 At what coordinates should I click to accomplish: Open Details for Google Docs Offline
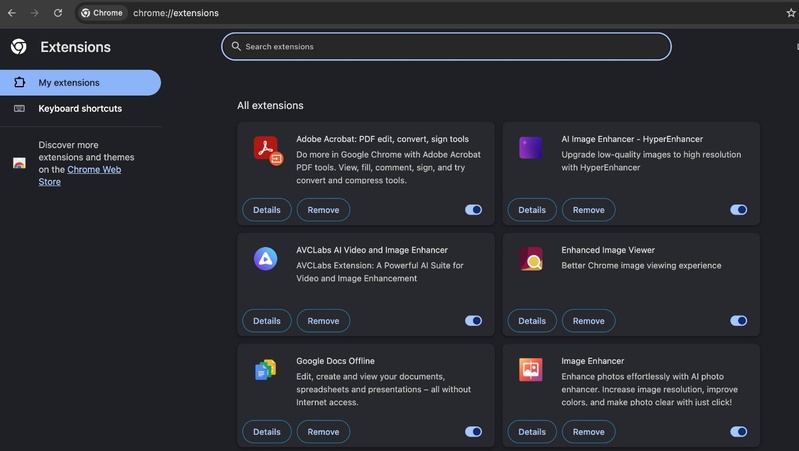267,432
